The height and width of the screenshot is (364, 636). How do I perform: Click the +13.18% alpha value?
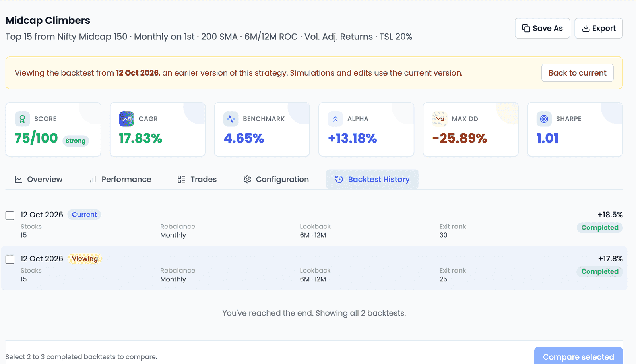[352, 138]
